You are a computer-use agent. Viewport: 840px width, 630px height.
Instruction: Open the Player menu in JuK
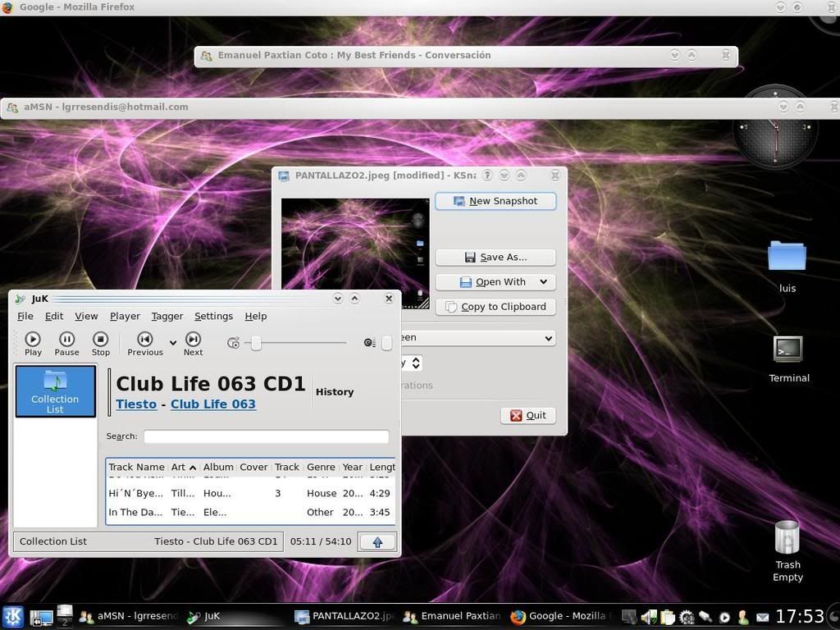tap(125, 316)
